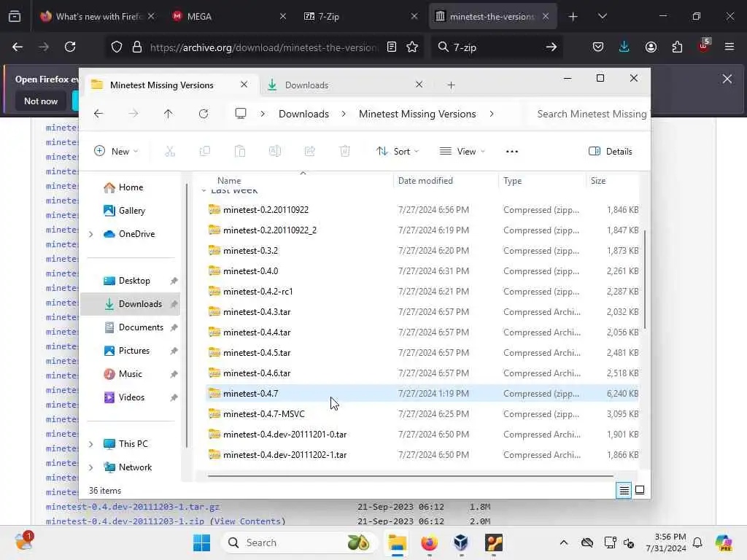Screen dimensions: 747x560
Task: Switch to 7-Zip Firefox tab
Action: point(360,16)
